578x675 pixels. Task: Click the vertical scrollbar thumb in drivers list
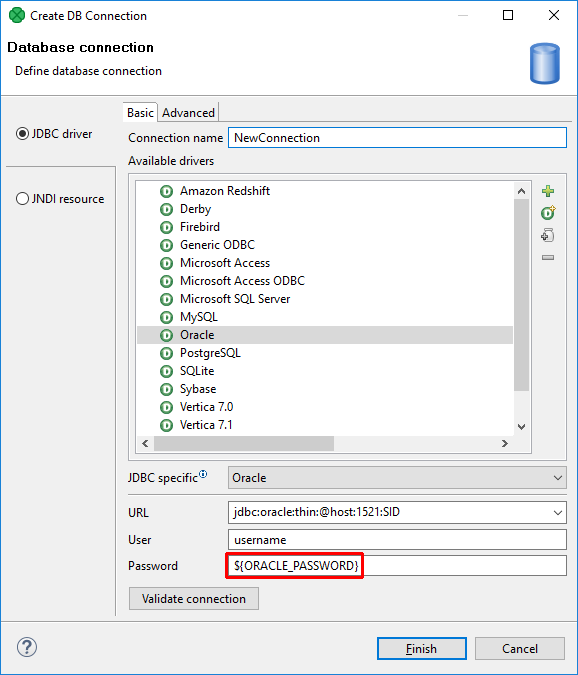[x=522, y=295]
